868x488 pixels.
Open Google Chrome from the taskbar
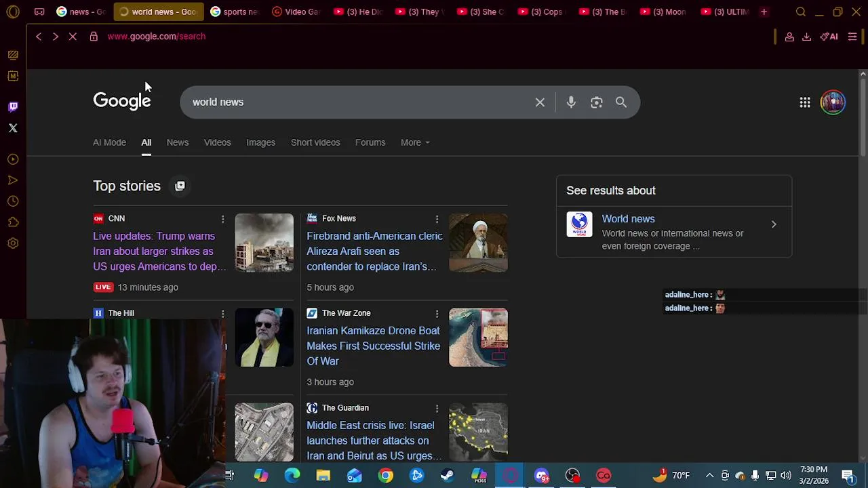pyautogui.click(x=385, y=476)
